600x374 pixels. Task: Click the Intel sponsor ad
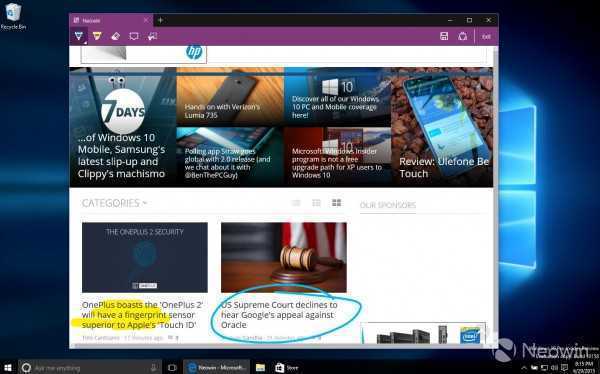pos(424,333)
